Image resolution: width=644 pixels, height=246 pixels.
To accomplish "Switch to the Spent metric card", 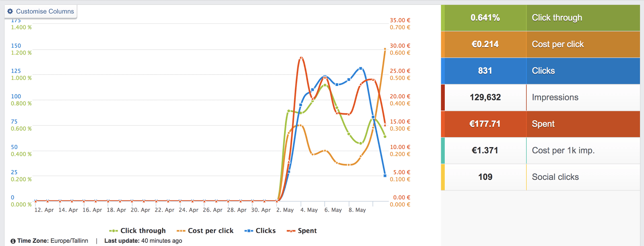I will (x=539, y=124).
